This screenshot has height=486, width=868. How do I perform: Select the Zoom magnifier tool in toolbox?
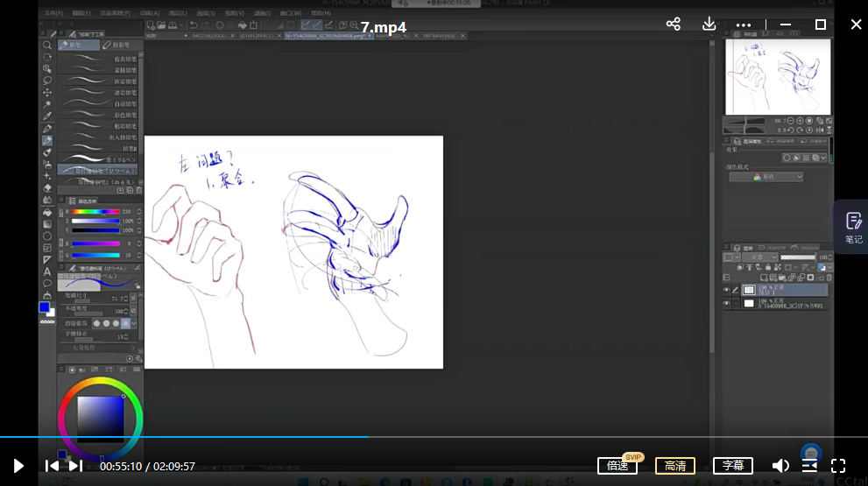point(47,45)
